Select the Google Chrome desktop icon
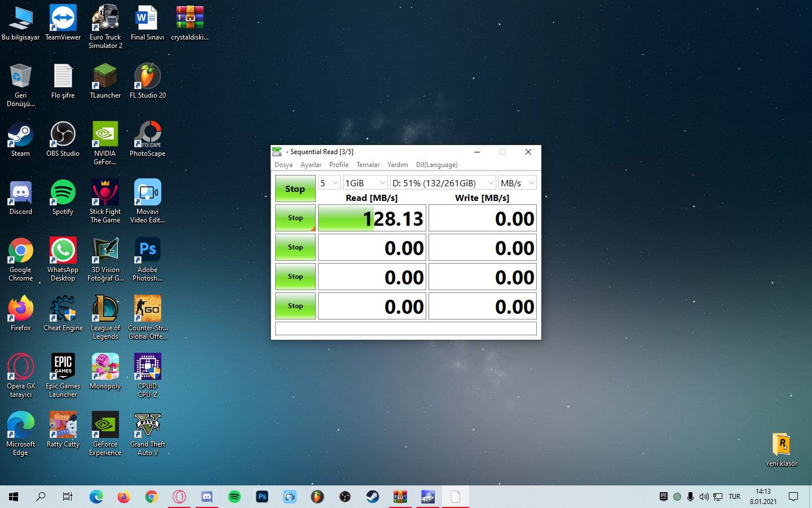This screenshot has height=508, width=812. (21, 260)
